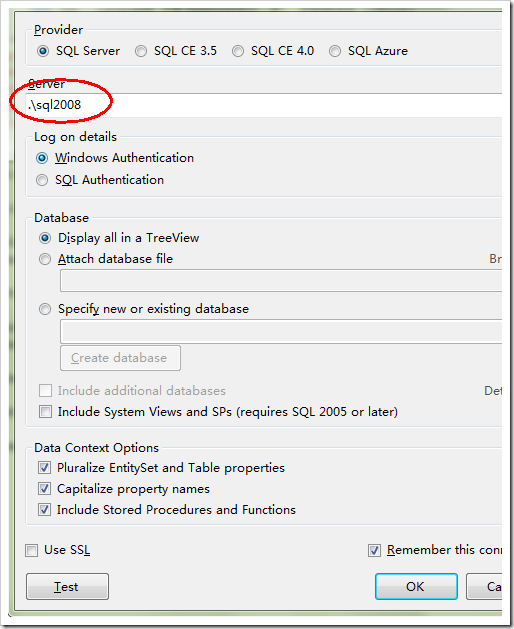Viewport: 514px width, 629px height.
Task: Click the attach database file path box
Action: coord(281,280)
